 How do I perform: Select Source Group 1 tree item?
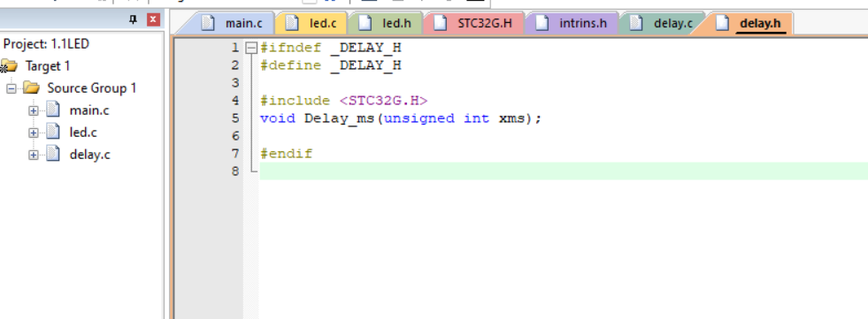point(91,87)
